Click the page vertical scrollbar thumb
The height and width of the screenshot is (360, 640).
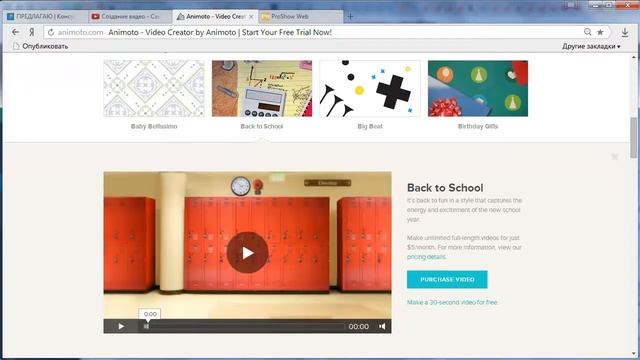633,138
